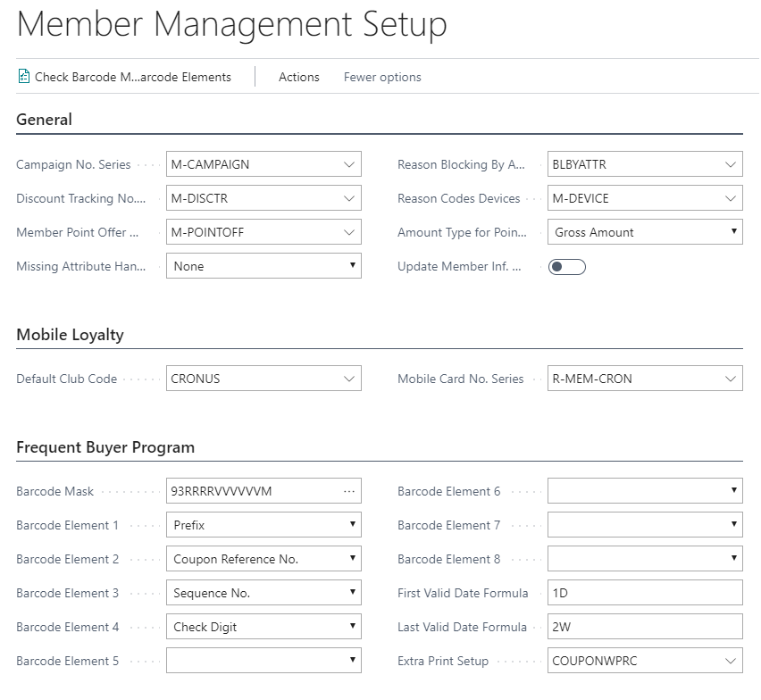Select the Barcode Element 5 empty dropdown
This screenshot has height=700, width=761.
pyautogui.click(x=263, y=661)
